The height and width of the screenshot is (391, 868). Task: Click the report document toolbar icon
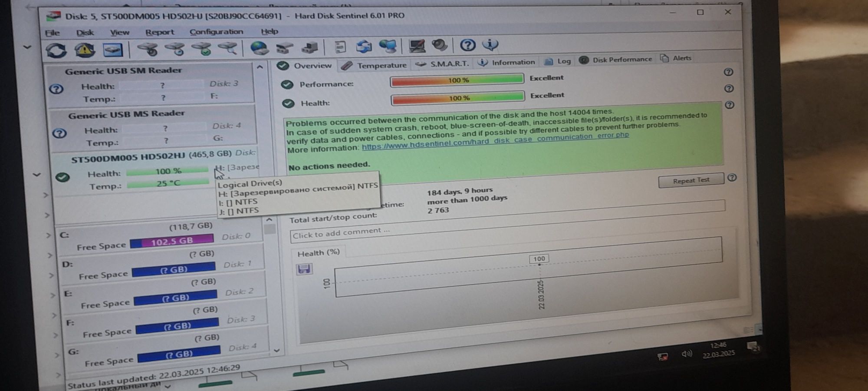pyautogui.click(x=340, y=47)
